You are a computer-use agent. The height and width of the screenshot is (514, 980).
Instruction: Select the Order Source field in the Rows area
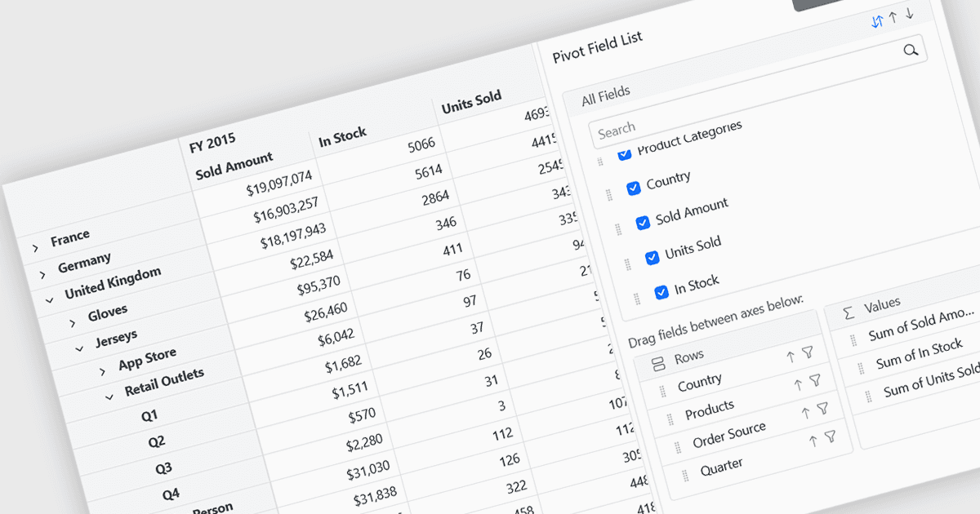point(729,434)
